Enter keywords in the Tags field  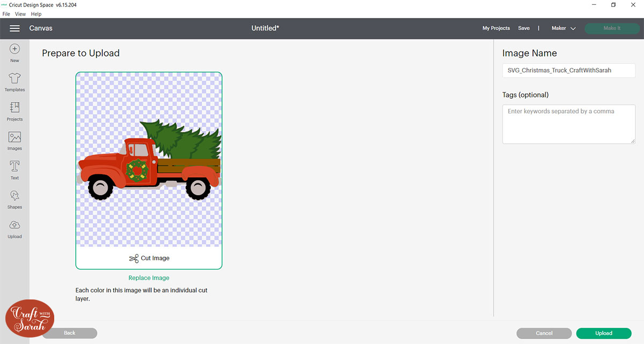coord(568,123)
